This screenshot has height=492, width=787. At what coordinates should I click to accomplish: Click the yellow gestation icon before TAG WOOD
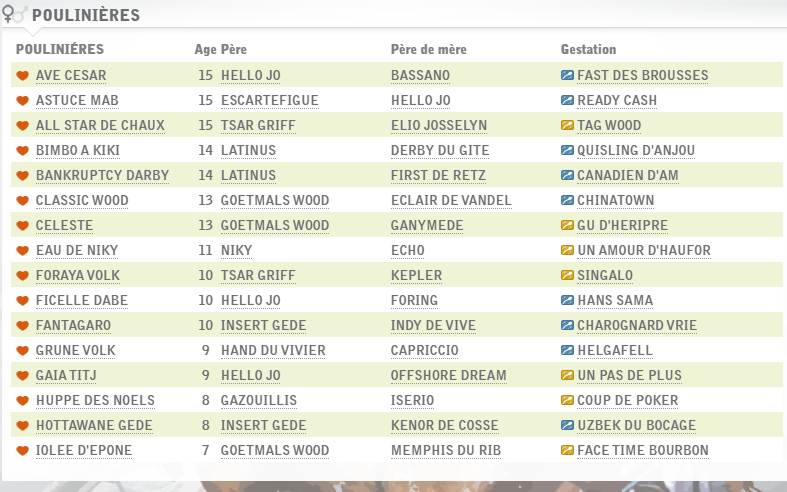pos(567,126)
